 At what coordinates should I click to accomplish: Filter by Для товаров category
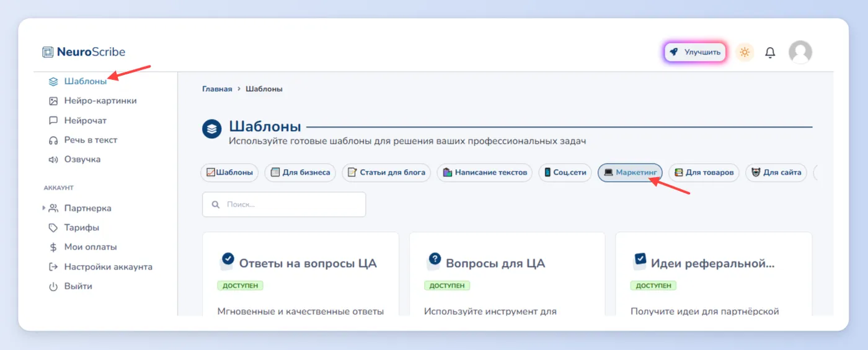click(x=704, y=173)
